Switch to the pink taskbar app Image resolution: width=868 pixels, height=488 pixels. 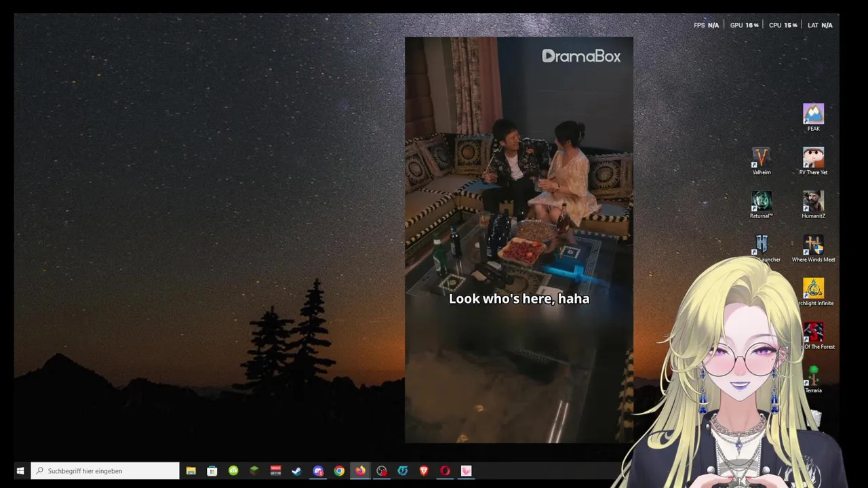click(x=466, y=470)
